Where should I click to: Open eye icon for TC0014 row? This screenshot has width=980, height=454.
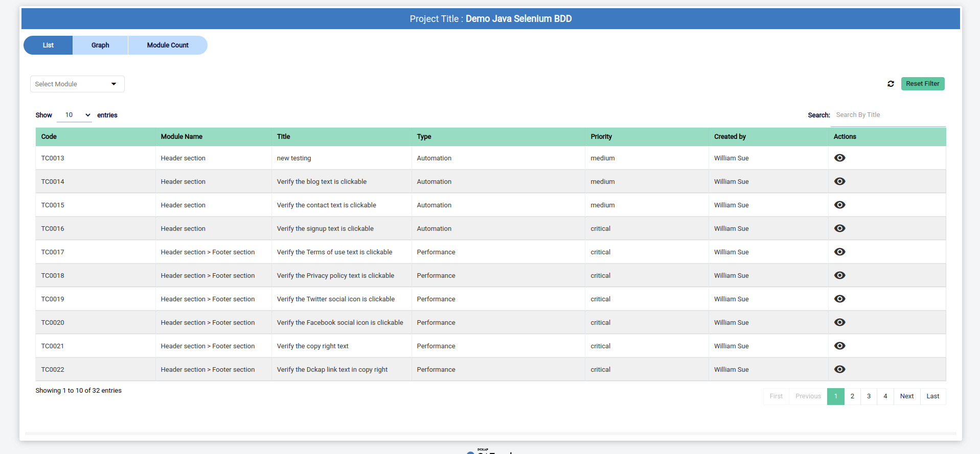(x=839, y=181)
